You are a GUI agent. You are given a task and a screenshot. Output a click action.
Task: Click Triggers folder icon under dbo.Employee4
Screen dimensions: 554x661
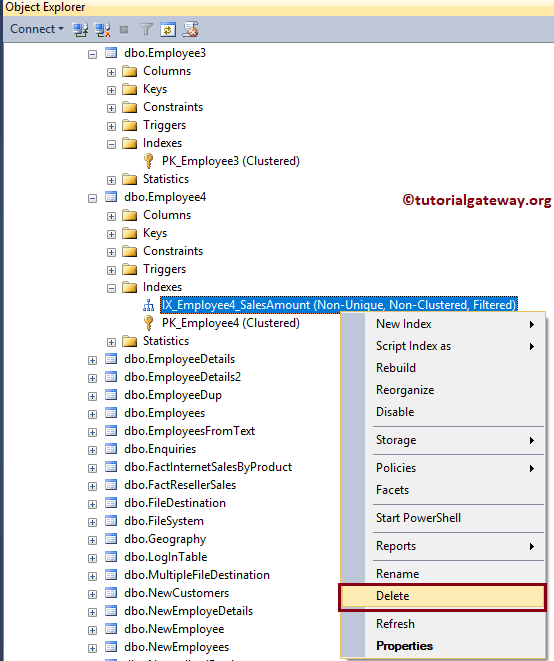[x=129, y=269]
